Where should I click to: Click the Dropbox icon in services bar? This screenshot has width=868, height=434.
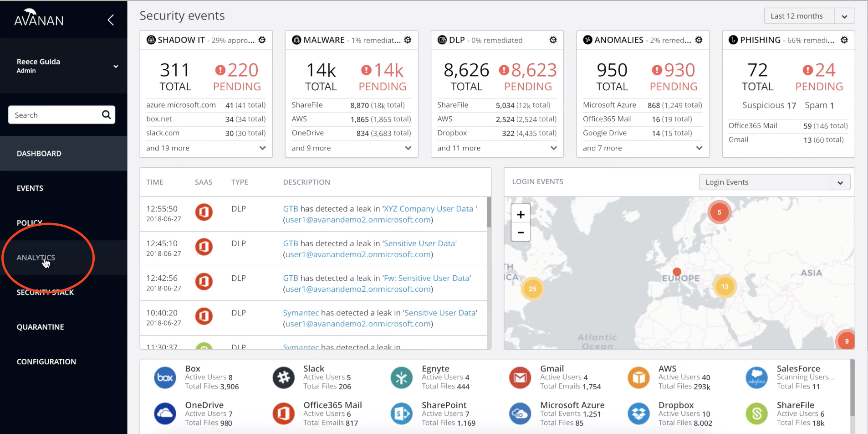pyautogui.click(x=638, y=413)
